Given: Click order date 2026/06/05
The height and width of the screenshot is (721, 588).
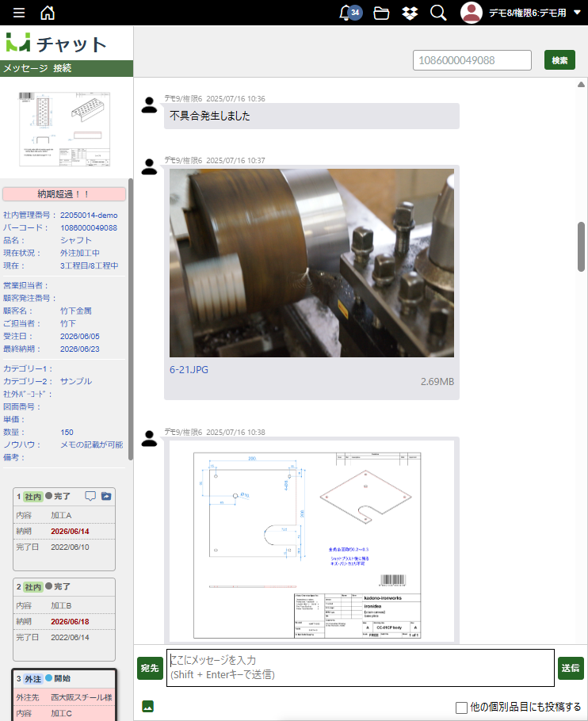Looking at the screenshot, I should tap(80, 336).
